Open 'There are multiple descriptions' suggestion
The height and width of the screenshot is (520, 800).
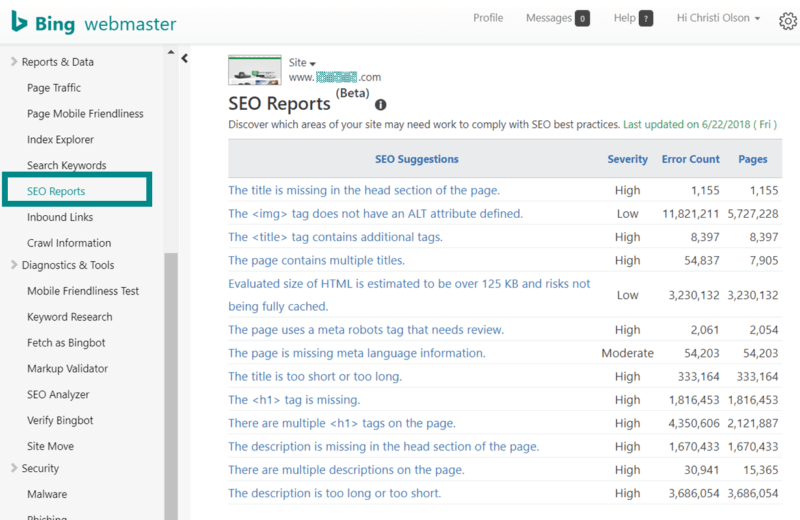point(346,470)
